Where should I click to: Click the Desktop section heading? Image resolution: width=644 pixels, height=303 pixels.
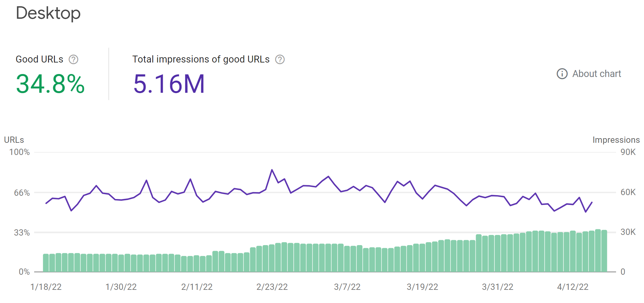pos(48,13)
